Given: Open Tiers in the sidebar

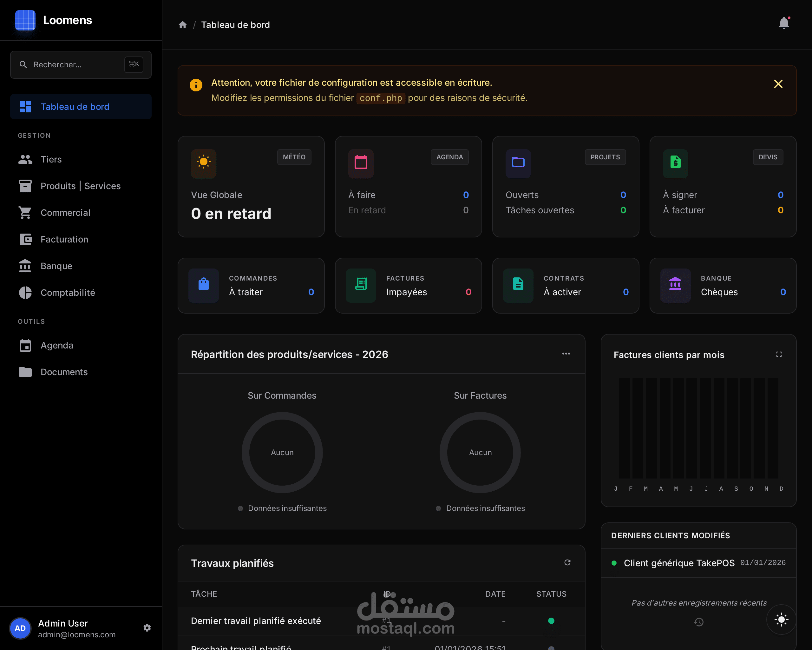Looking at the screenshot, I should click(x=51, y=159).
